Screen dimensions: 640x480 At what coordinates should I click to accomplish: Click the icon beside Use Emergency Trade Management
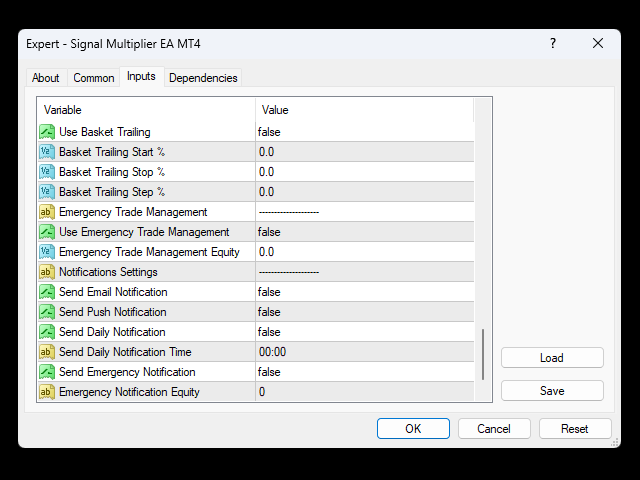coord(47,232)
